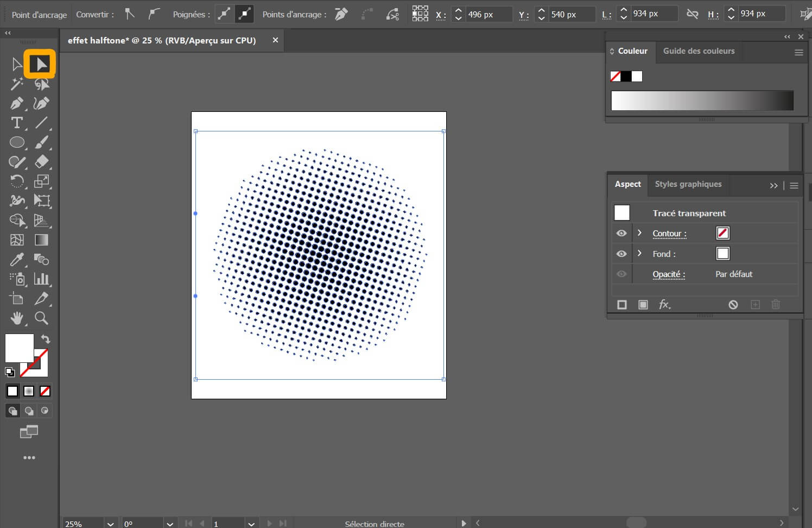Switch to Styles graphiques tab
812x528 pixels.
688,184
